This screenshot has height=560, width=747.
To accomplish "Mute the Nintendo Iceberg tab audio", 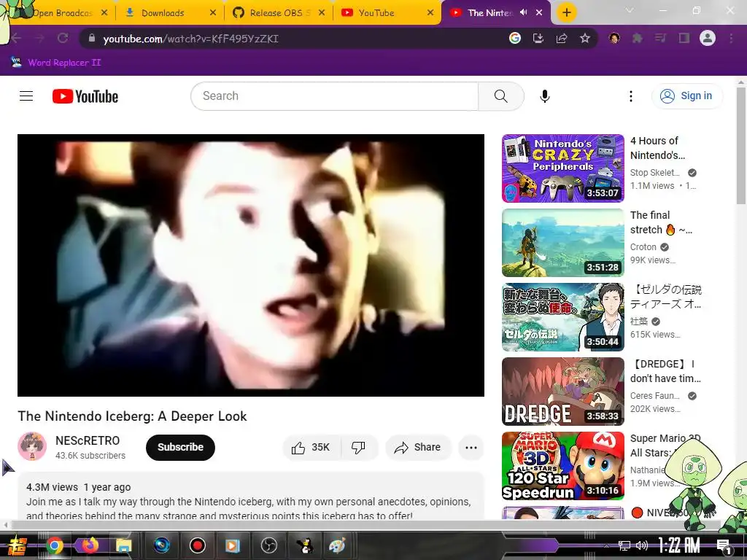I will (x=524, y=12).
